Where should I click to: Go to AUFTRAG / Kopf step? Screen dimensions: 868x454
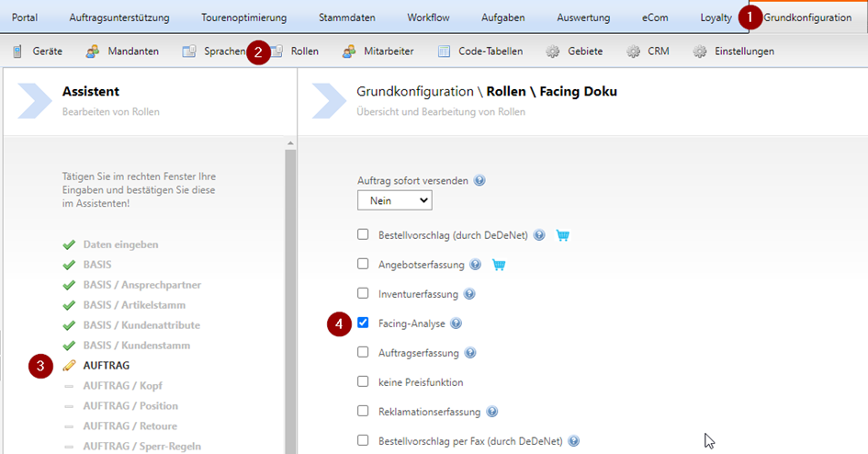point(123,386)
